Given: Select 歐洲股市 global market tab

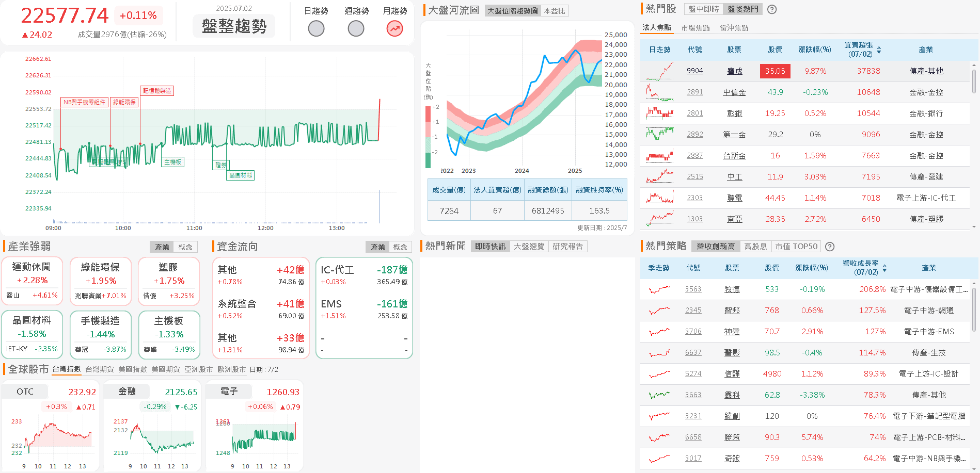Looking at the screenshot, I should pos(232,369).
